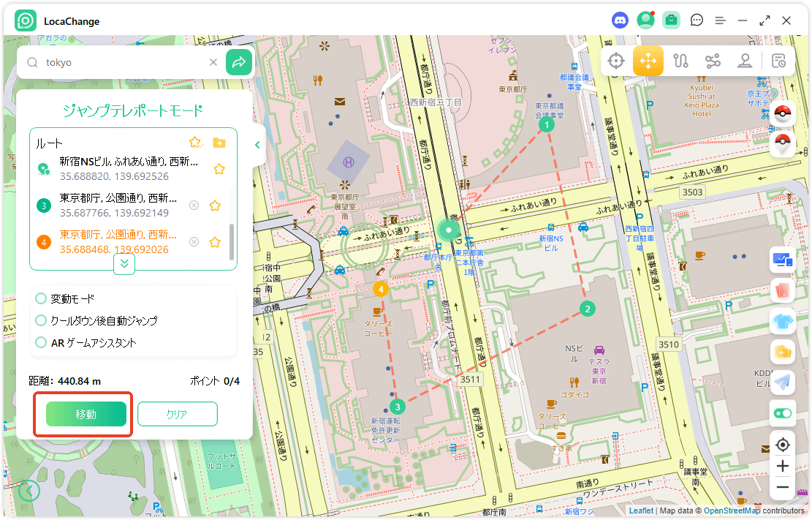Image resolution: width=812 pixels, height=520 pixels.
Task: Select the two-spot route mode icon
Action: click(680, 61)
